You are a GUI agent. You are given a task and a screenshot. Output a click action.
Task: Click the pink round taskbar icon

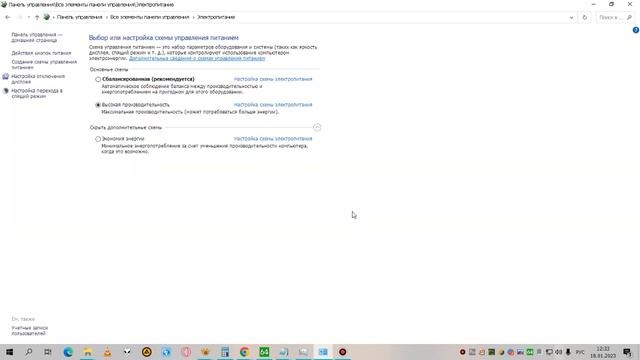tap(186, 352)
